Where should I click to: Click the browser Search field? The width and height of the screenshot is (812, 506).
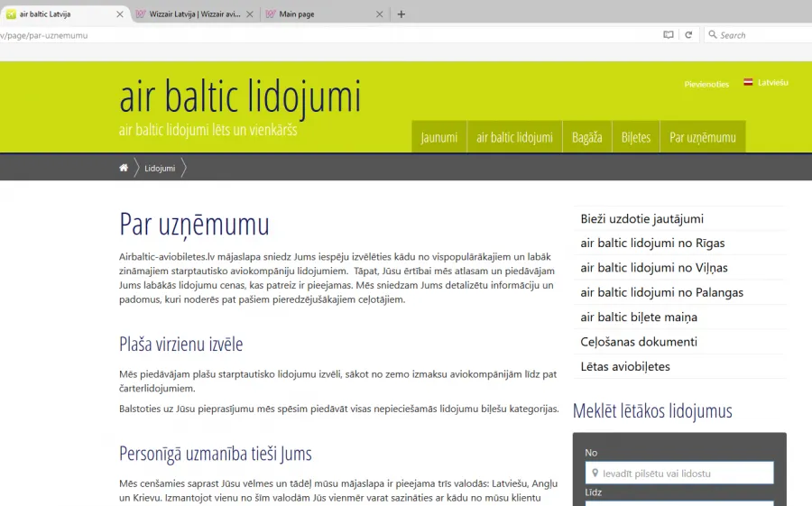pyautogui.click(x=758, y=34)
